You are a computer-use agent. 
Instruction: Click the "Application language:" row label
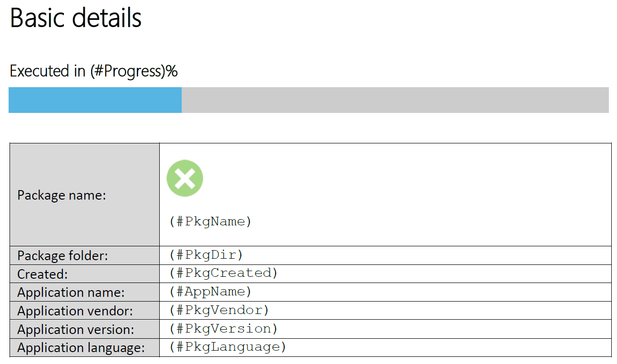tap(81, 348)
